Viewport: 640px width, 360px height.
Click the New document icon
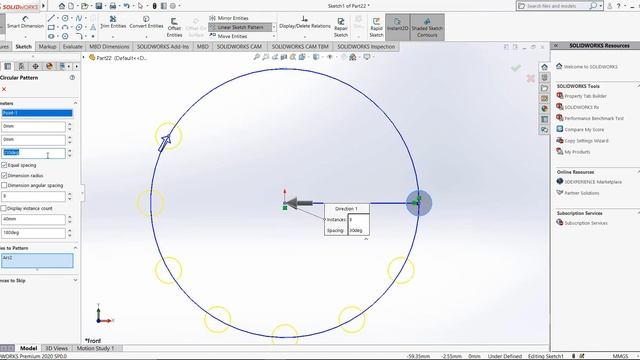coord(71,6)
